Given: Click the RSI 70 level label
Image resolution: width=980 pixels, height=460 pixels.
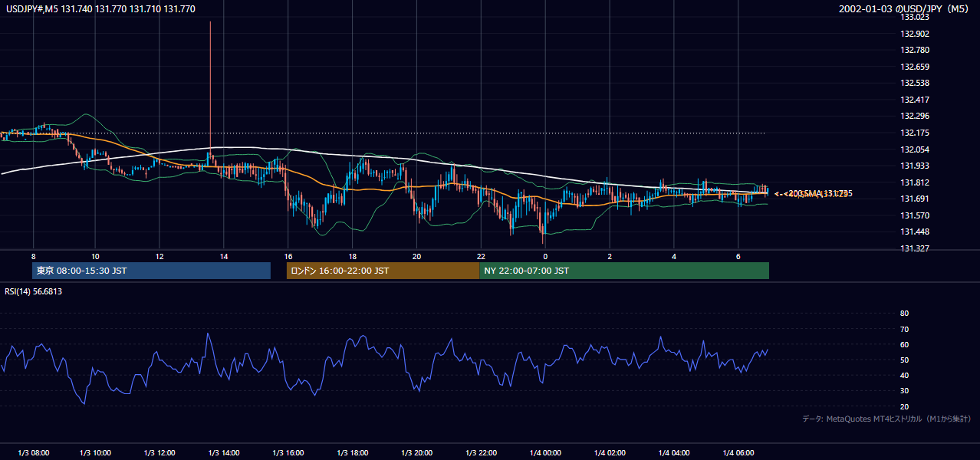Looking at the screenshot, I should click(x=904, y=329).
